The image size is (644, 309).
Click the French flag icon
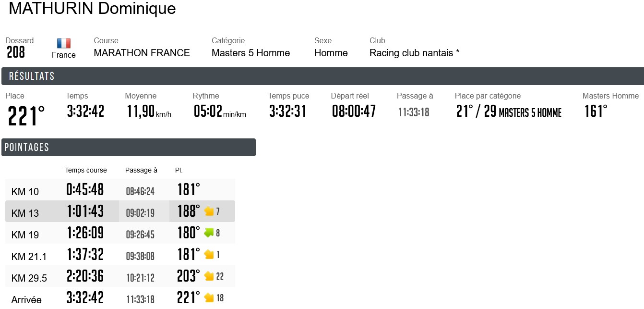pyautogui.click(x=63, y=43)
